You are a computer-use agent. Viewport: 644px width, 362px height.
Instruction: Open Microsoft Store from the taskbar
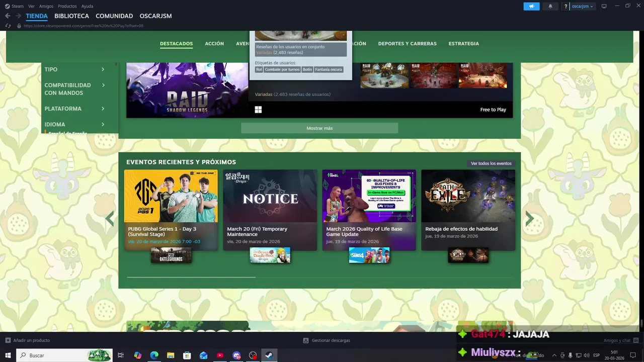[x=187, y=355]
